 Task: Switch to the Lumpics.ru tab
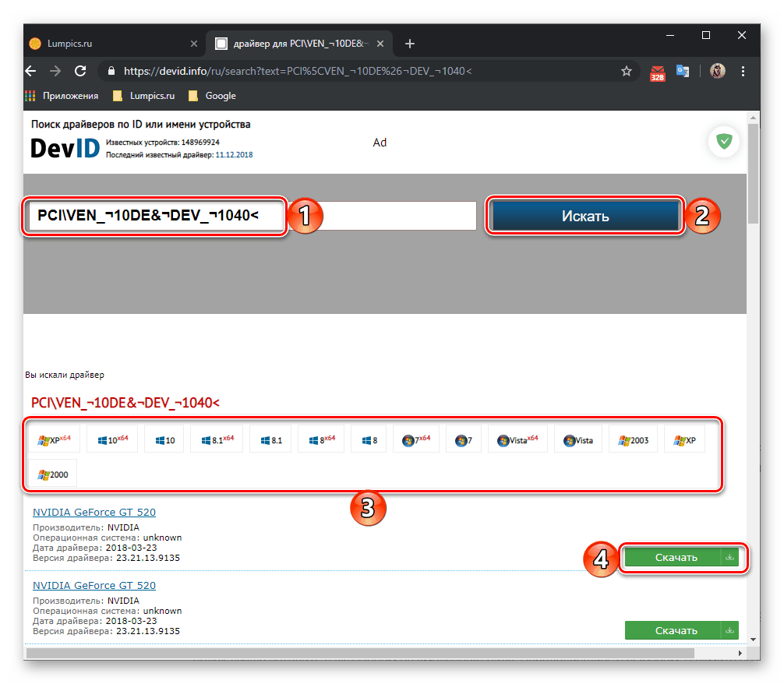coord(114,44)
